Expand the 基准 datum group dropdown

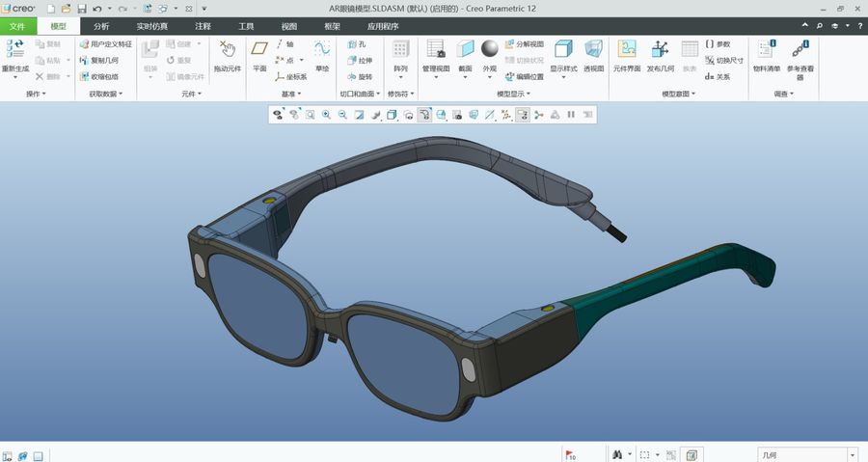point(291,95)
